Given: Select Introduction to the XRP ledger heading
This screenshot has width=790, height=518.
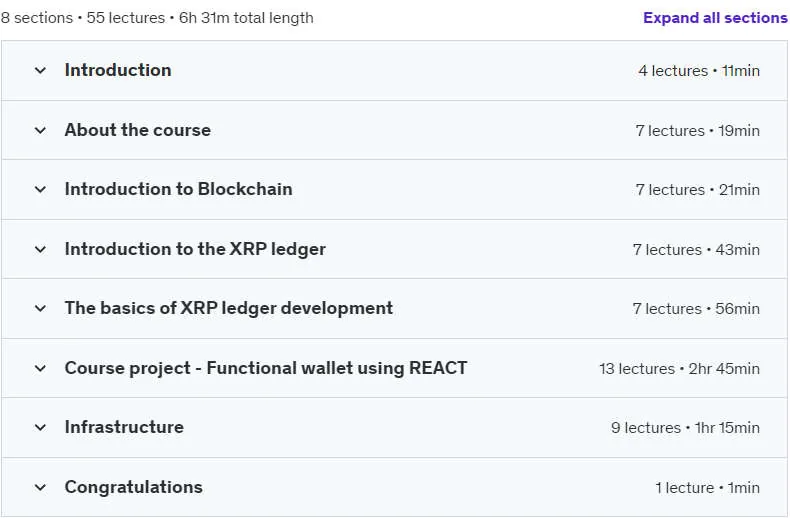Looking at the screenshot, I should coord(195,249).
